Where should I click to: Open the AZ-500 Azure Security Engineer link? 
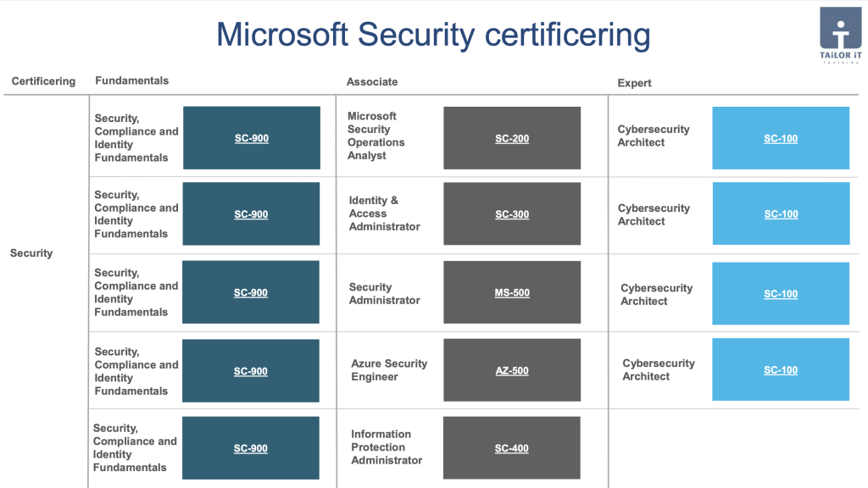click(512, 371)
